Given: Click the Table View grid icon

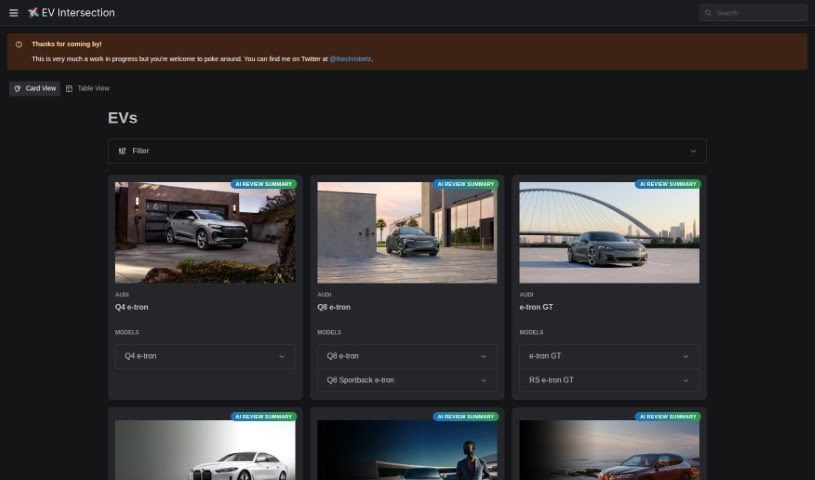Looking at the screenshot, I should click(69, 89).
